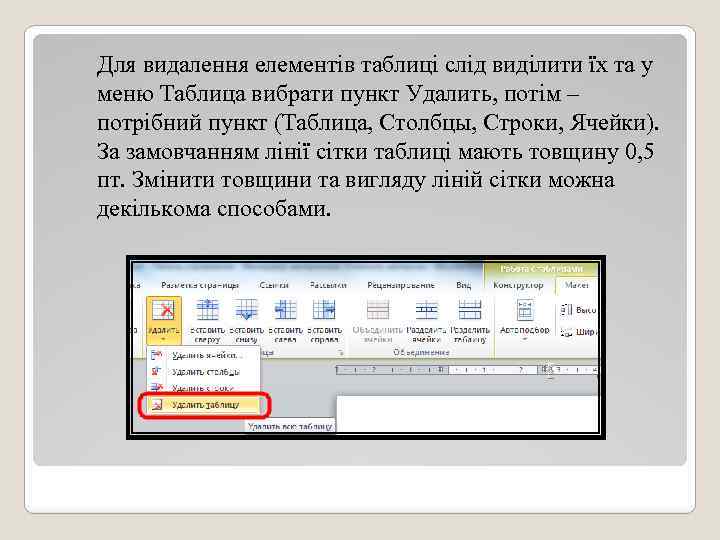Click the Удалить delete table icon
This screenshot has width=720, height=540.
pyautogui.click(x=163, y=310)
